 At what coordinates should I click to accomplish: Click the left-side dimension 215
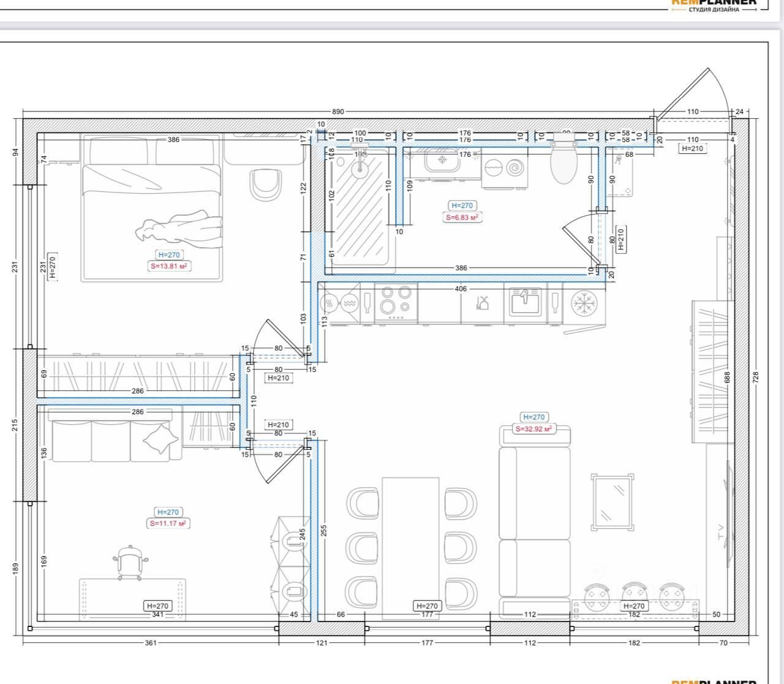point(16,425)
